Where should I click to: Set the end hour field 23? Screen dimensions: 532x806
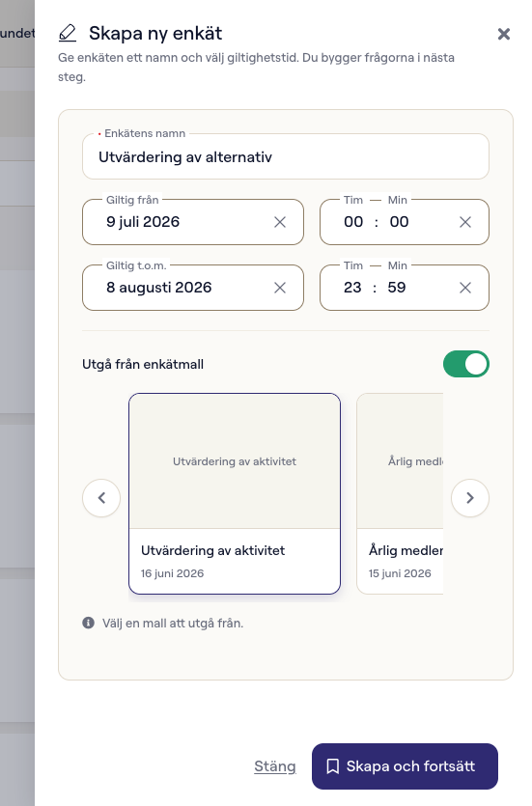point(352,288)
